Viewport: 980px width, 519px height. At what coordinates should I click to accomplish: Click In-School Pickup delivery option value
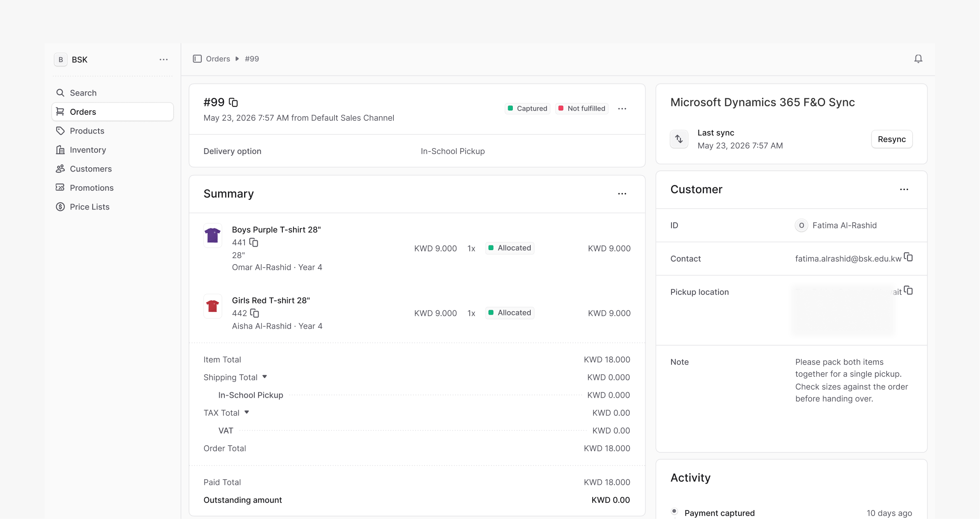coord(453,151)
